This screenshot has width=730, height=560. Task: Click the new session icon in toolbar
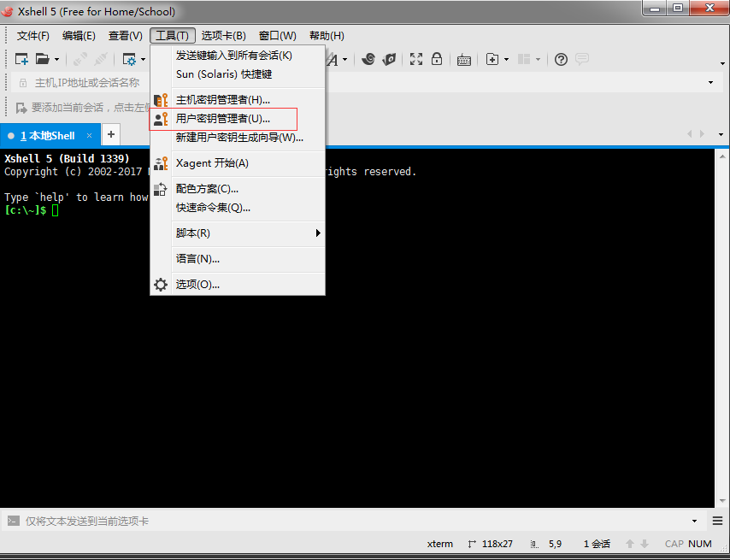tap(22, 59)
